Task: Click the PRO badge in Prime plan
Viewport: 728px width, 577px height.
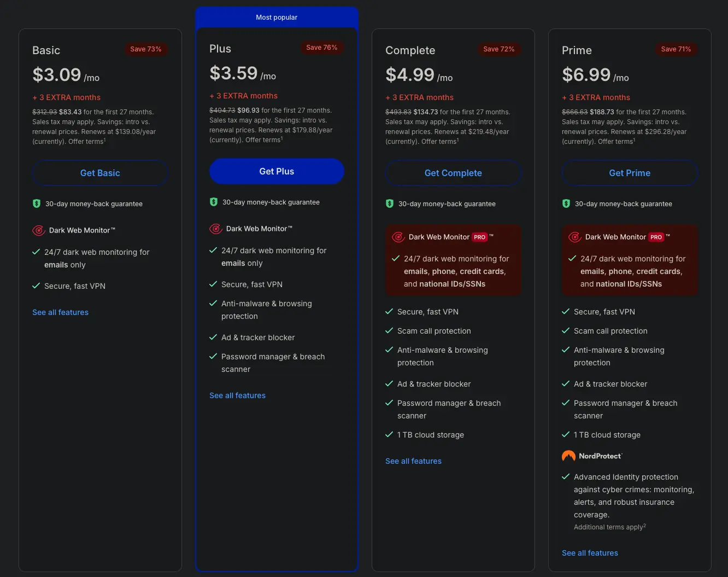Action: pos(656,237)
